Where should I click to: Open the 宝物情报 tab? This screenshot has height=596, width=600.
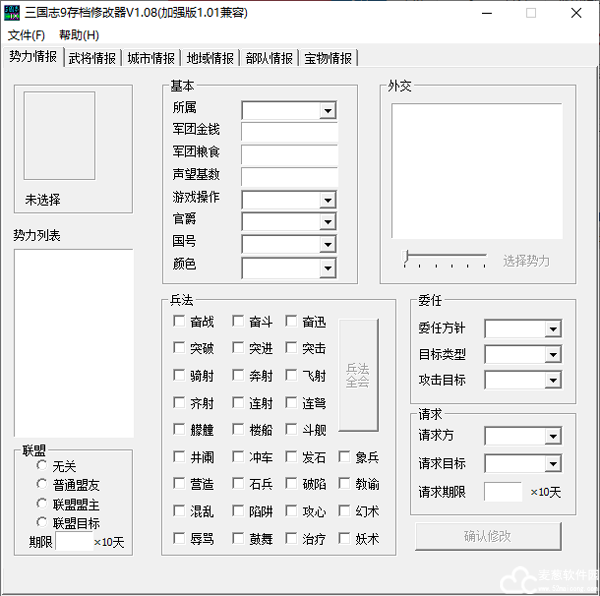(328, 58)
